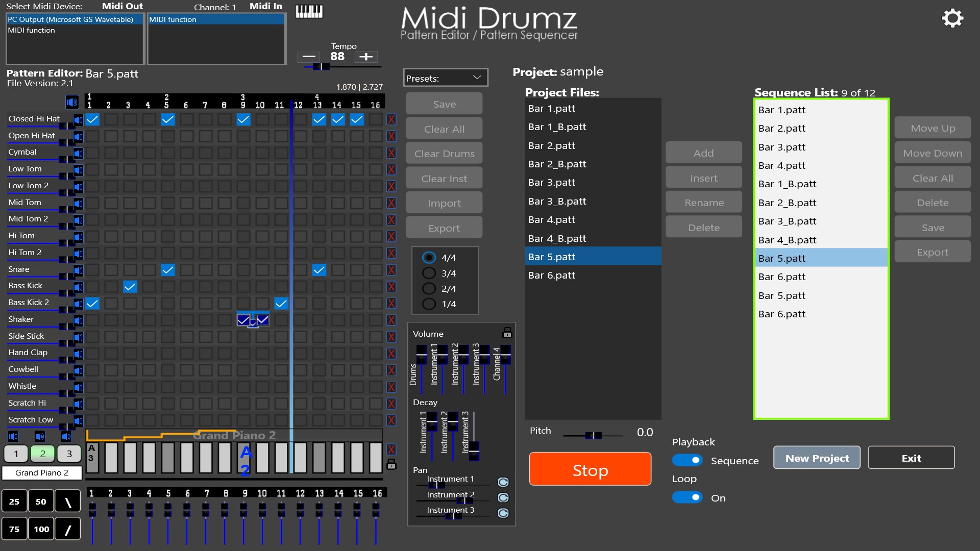Screen dimensions: 980x551
Task: Mute the Scratch Low speaker icon
Action: coord(78,421)
